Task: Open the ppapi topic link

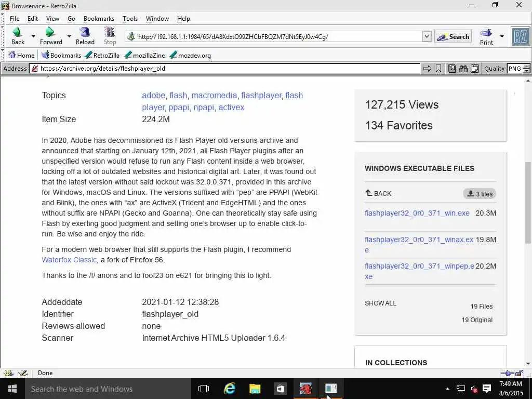Action: (179, 107)
